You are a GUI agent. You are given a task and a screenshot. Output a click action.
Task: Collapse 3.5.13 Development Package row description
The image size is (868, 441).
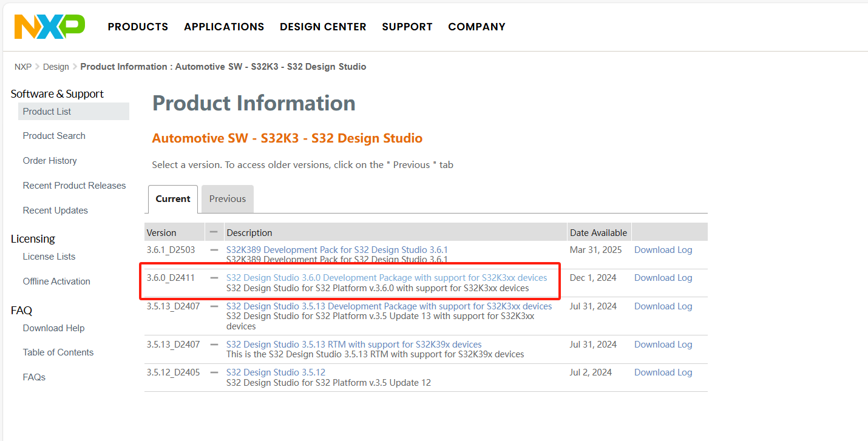click(214, 306)
